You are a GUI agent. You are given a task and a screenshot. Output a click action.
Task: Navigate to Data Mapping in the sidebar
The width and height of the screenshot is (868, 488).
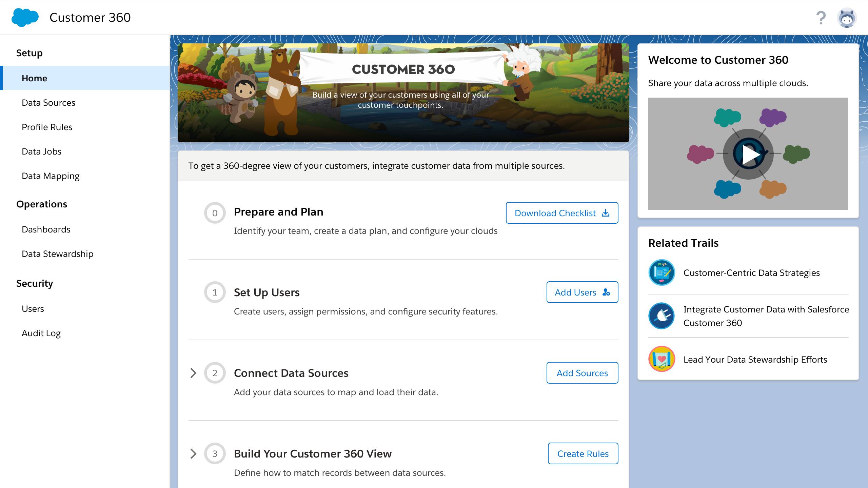click(85, 176)
